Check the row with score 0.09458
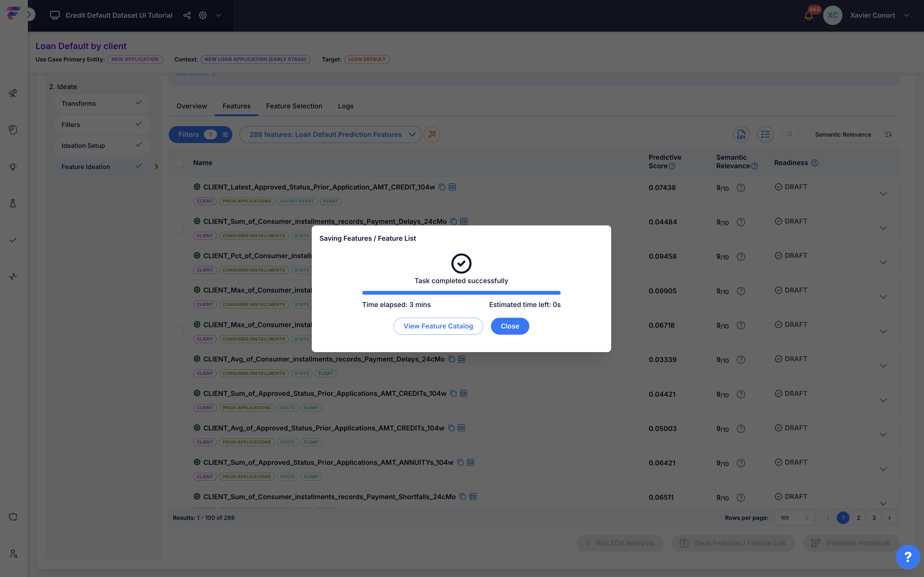 point(178,262)
